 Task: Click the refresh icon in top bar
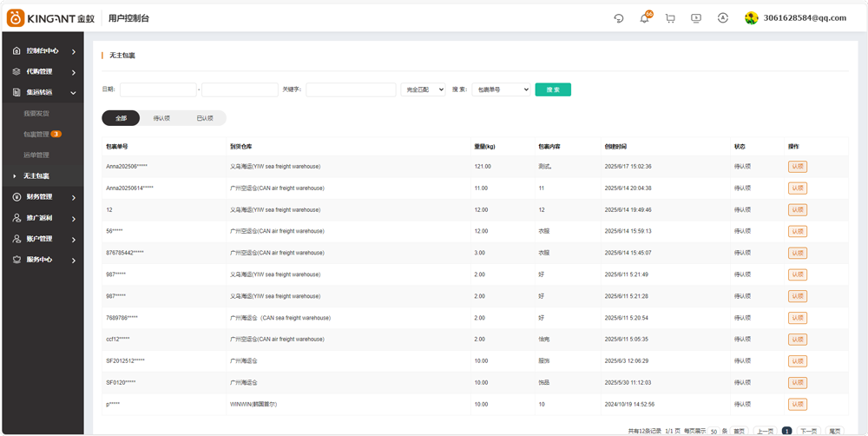click(619, 18)
